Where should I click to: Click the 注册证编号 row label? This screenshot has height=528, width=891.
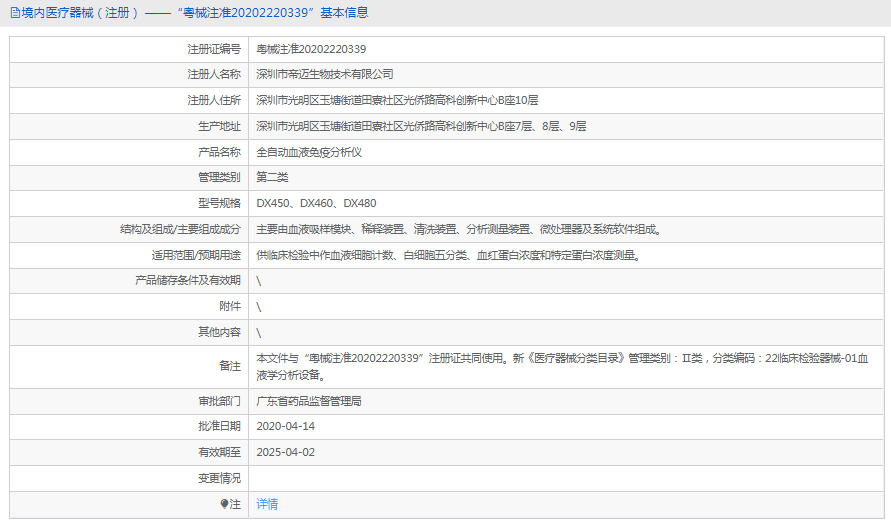tap(214, 49)
